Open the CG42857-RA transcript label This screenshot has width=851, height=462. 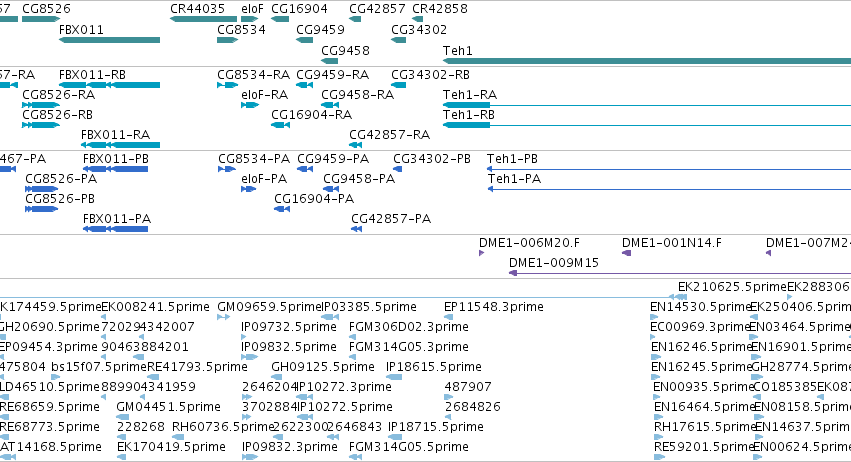click(x=390, y=135)
